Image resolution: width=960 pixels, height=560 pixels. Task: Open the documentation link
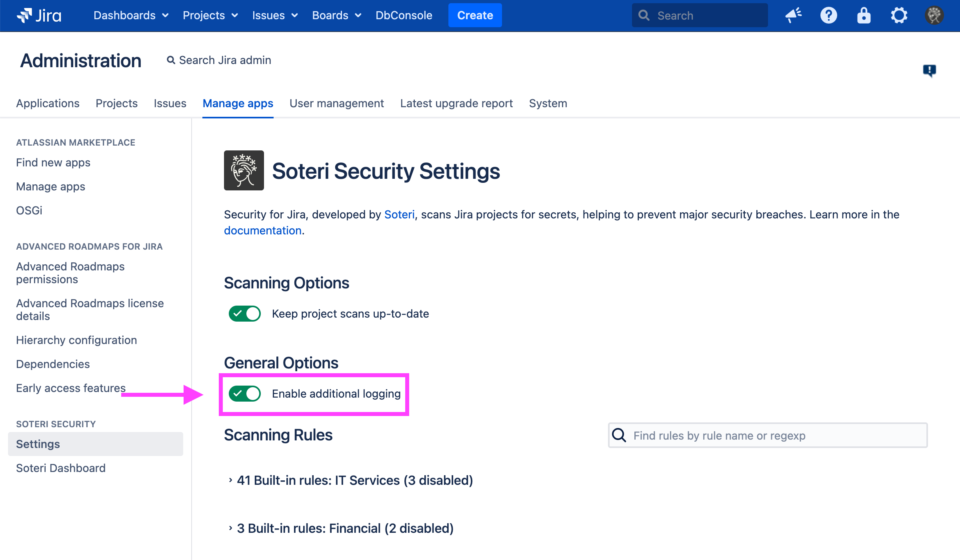tap(262, 230)
